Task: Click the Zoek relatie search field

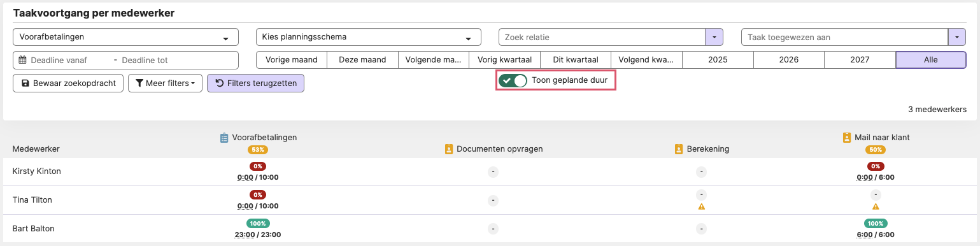Action: (602, 38)
